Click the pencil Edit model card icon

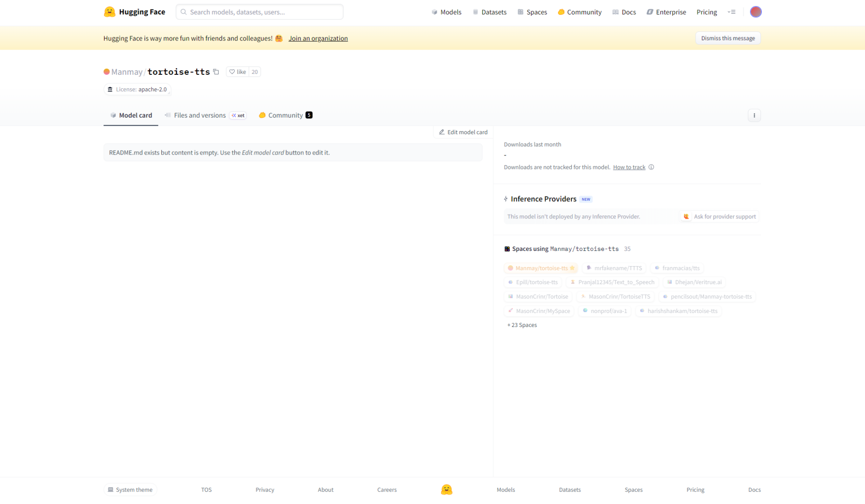442,132
